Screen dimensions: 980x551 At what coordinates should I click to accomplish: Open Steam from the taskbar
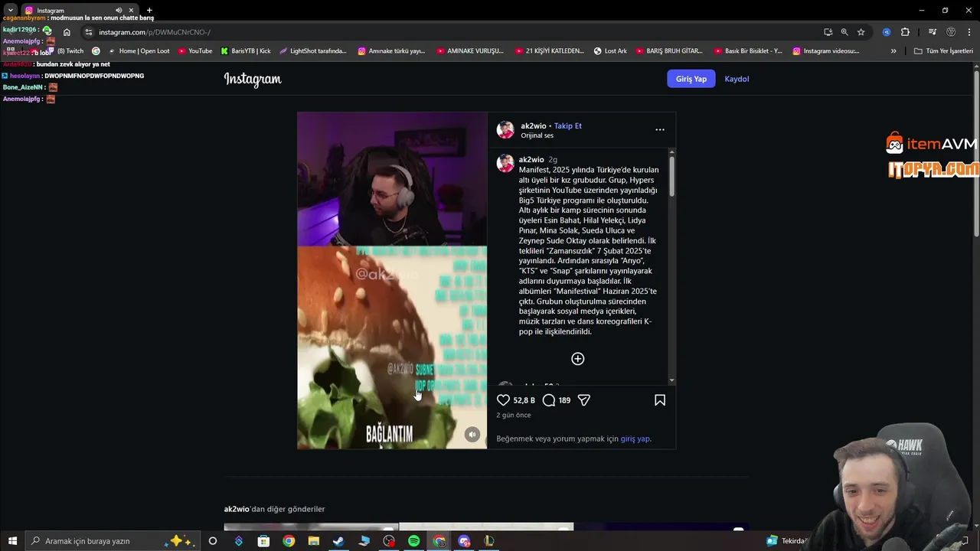338,541
